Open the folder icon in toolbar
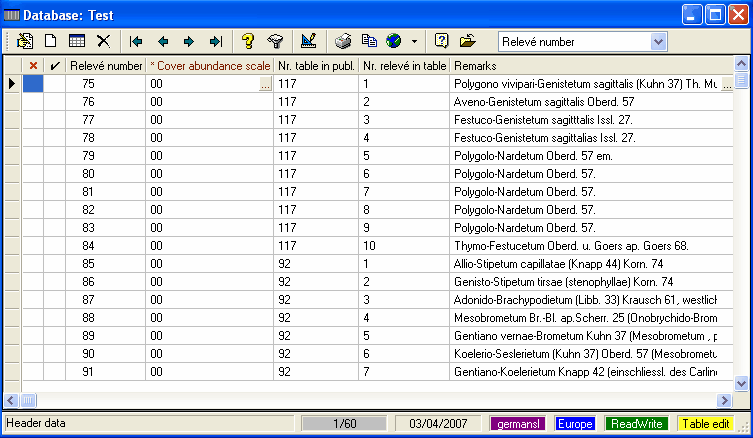Screen dimensions: 753x438 pyautogui.click(x=467, y=41)
